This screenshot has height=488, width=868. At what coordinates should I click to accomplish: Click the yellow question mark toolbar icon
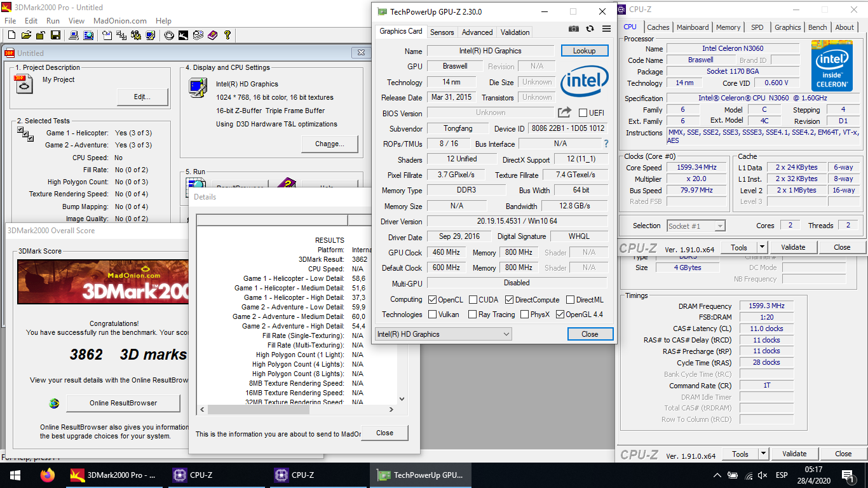227,35
